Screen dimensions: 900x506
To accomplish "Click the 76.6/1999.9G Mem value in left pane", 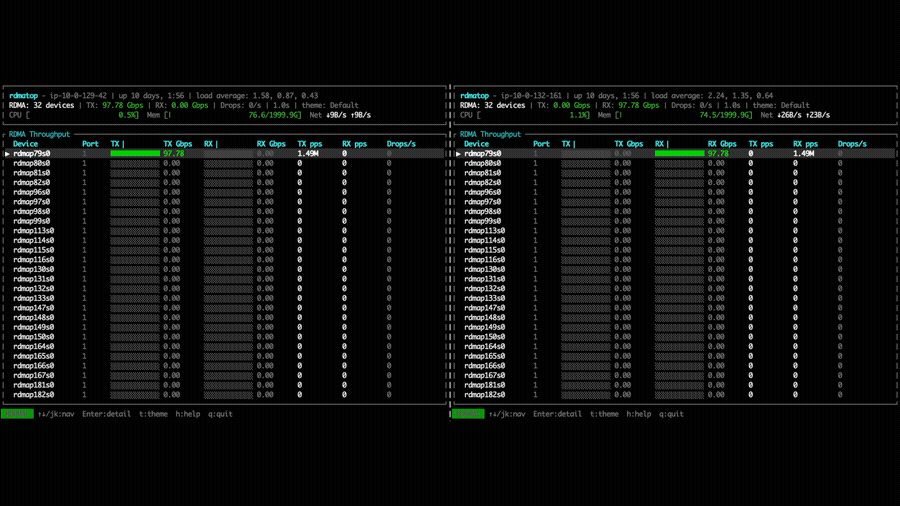I will 273,115.
